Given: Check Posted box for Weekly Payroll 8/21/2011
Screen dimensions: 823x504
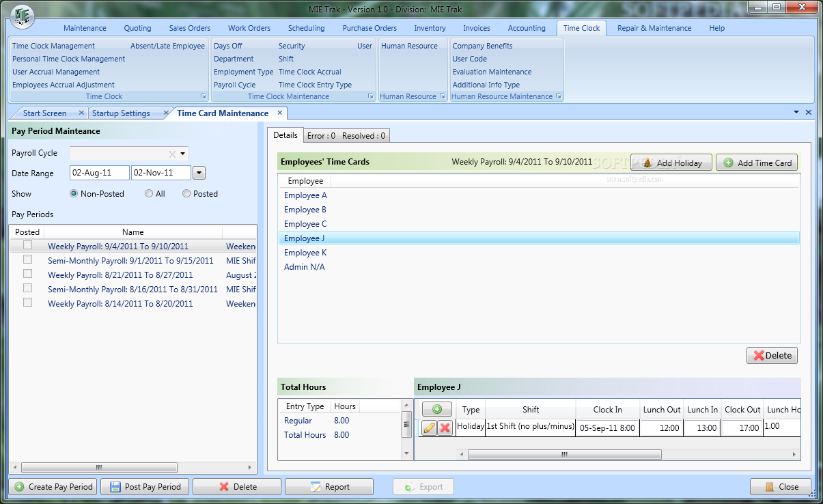Looking at the screenshot, I should [x=27, y=274].
